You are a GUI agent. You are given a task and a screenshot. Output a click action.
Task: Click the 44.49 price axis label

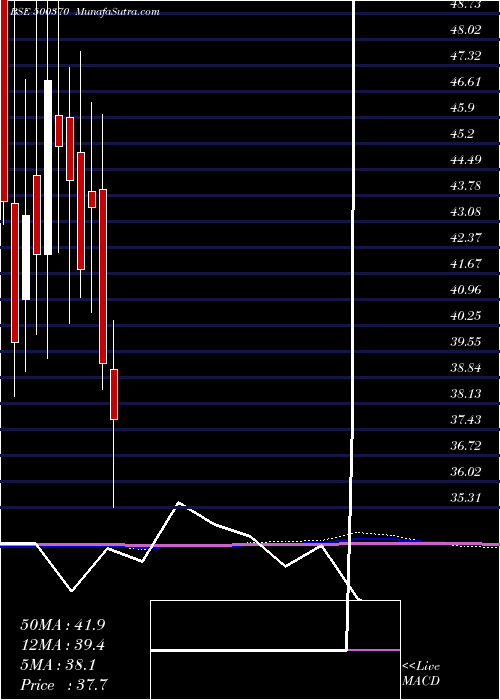point(466,160)
